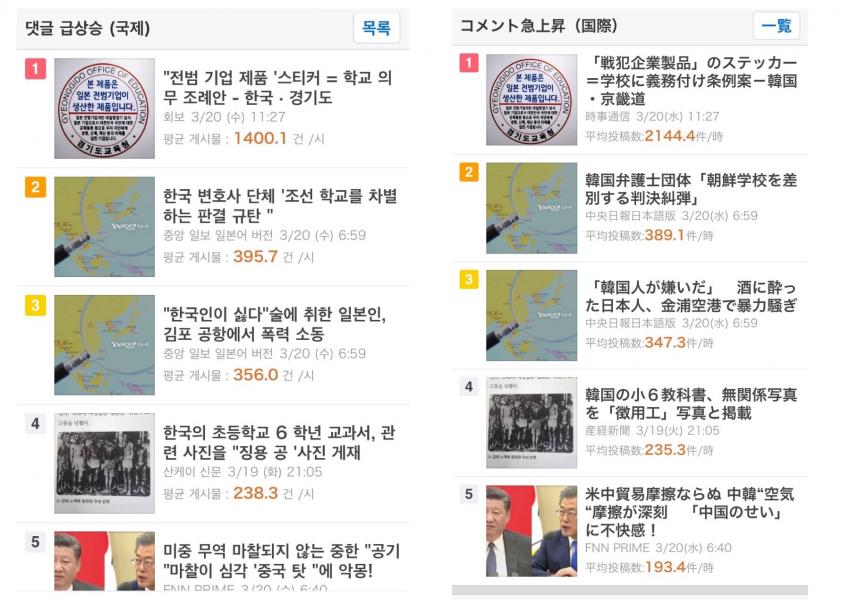The height and width of the screenshot is (605, 850).
Task: Open Japanese headline 米中貿易摩擦ならぬ 中韓
Action: click(690, 511)
